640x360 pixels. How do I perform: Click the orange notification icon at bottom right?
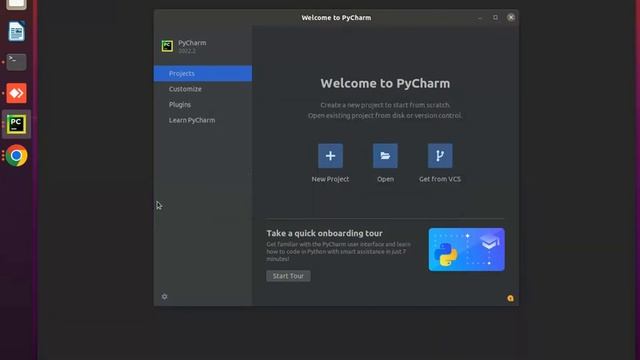coord(510,298)
